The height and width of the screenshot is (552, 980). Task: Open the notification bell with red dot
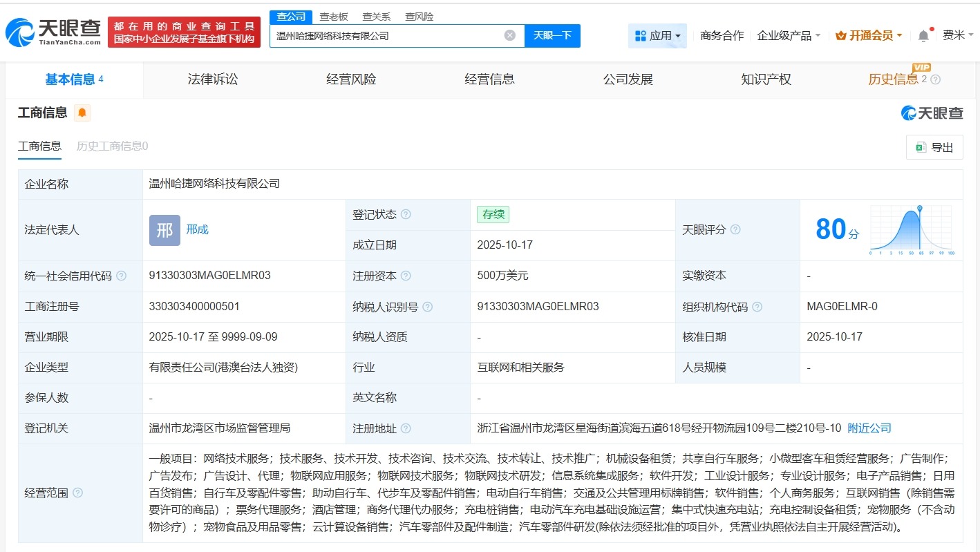pyautogui.click(x=923, y=35)
